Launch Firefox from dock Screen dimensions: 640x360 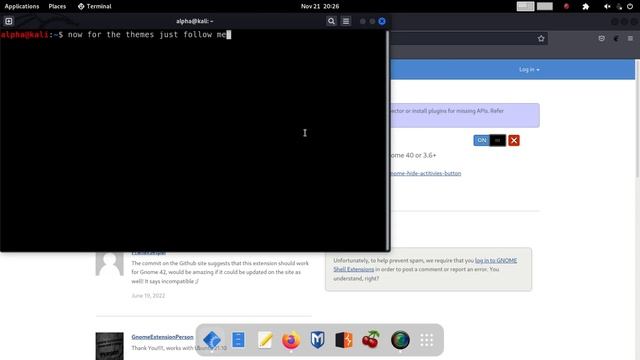click(291, 340)
